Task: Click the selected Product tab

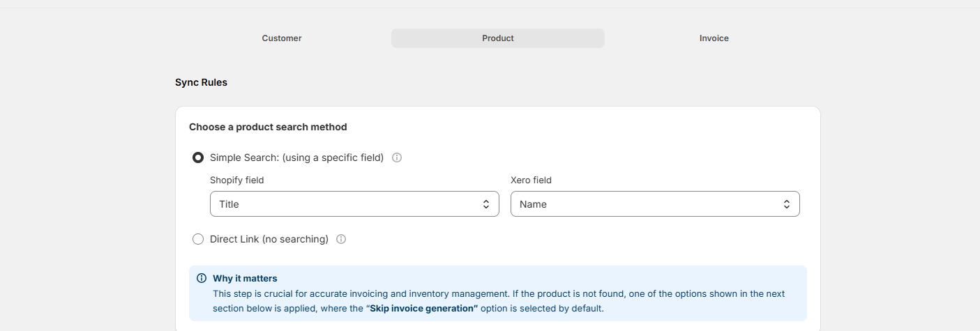Action: 497,38
